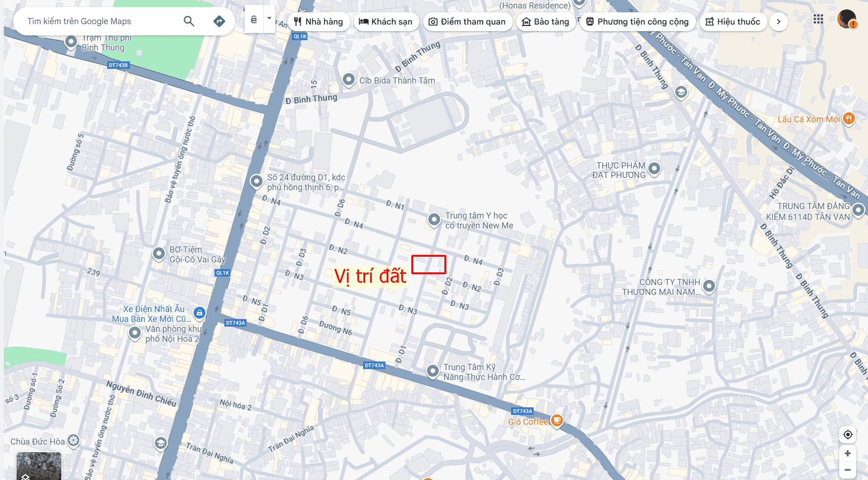Zoom out with the minus button
Image resolution: width=868 pixels, height=480 pixels.
848,470
